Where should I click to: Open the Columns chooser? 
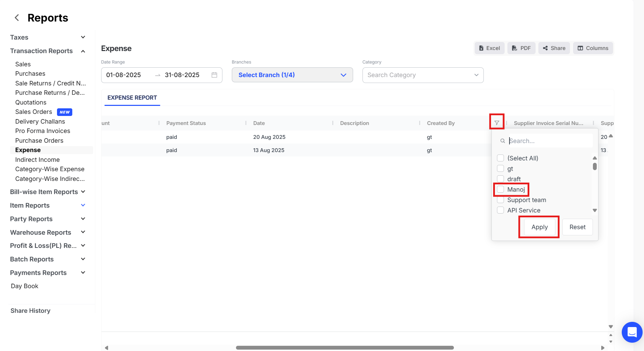[x=593, y=48]
